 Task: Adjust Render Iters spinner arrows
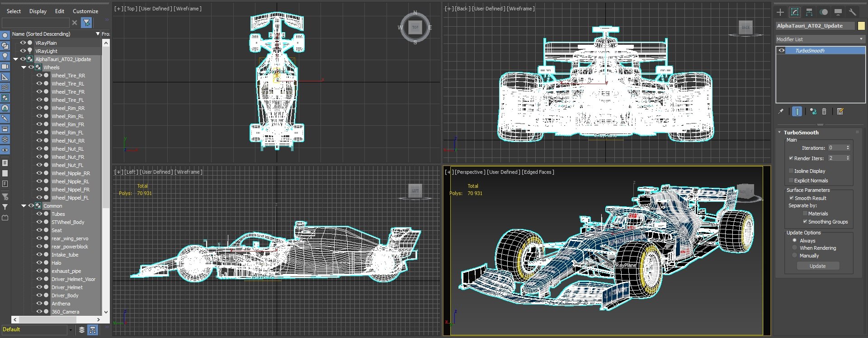[848, 158]
